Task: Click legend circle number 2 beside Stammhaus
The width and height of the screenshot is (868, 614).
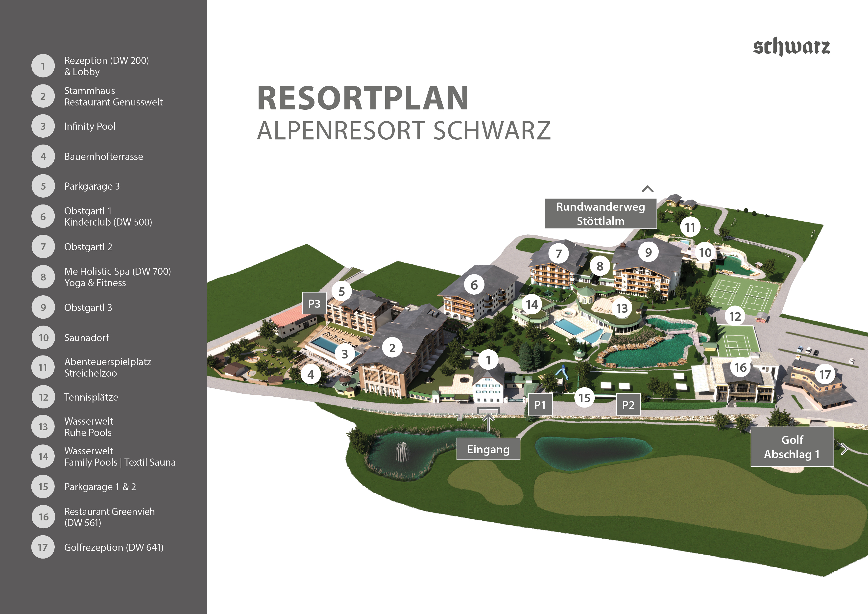Action: [43, 96]
